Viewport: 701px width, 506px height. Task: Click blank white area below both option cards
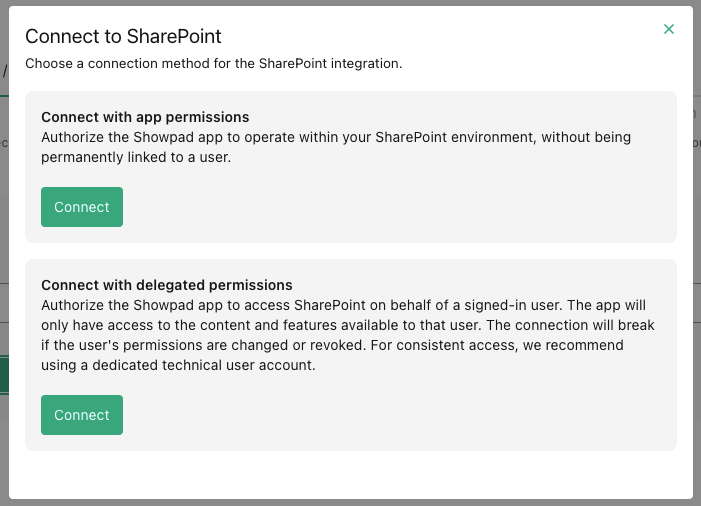point(350,475)
